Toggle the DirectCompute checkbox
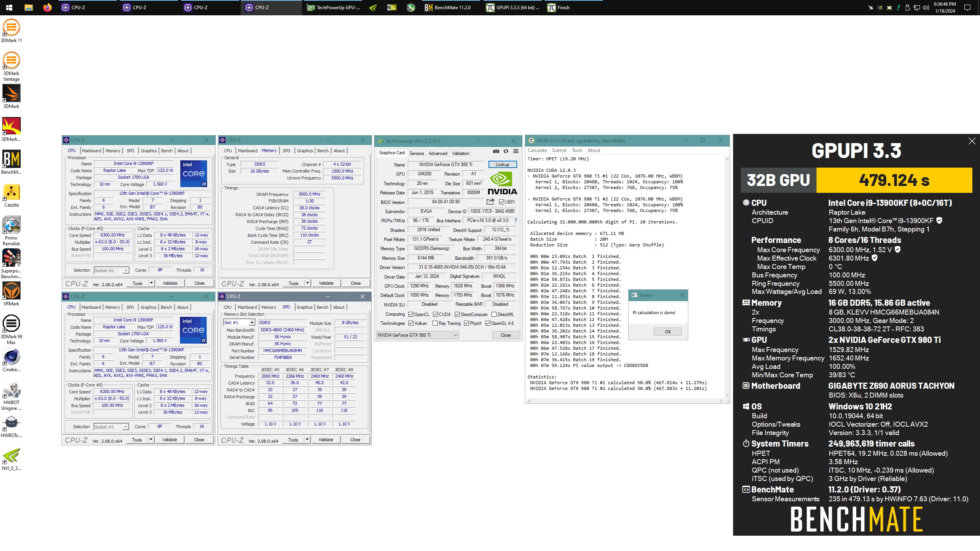Screen dimensions: 980x551 [x=457, y=315]
